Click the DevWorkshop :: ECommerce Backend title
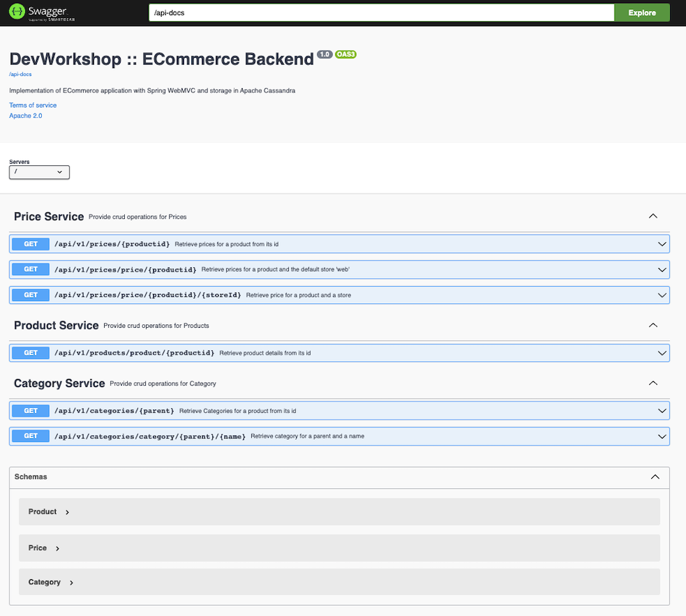The width and height of the screenshot is (686, 616). 162,59
